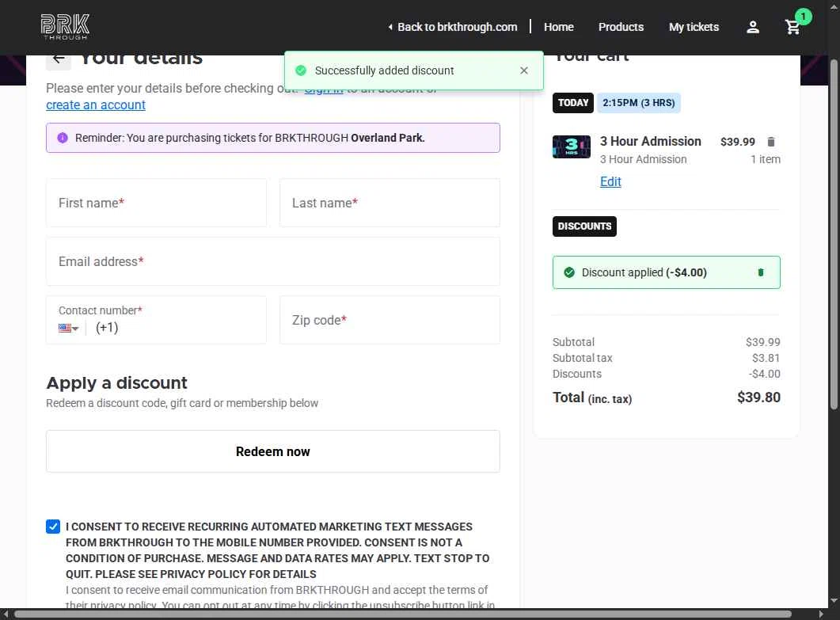Click the DISCOUNTS label

coord(584,226)
